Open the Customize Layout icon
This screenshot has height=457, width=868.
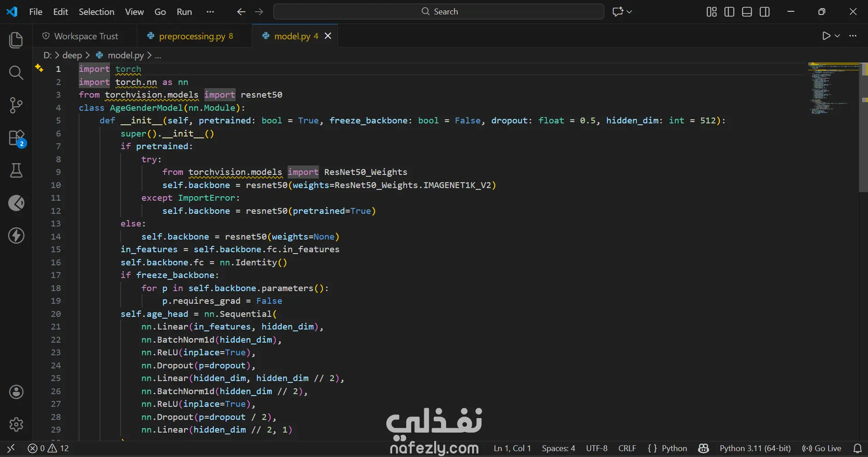pos(711,12)
